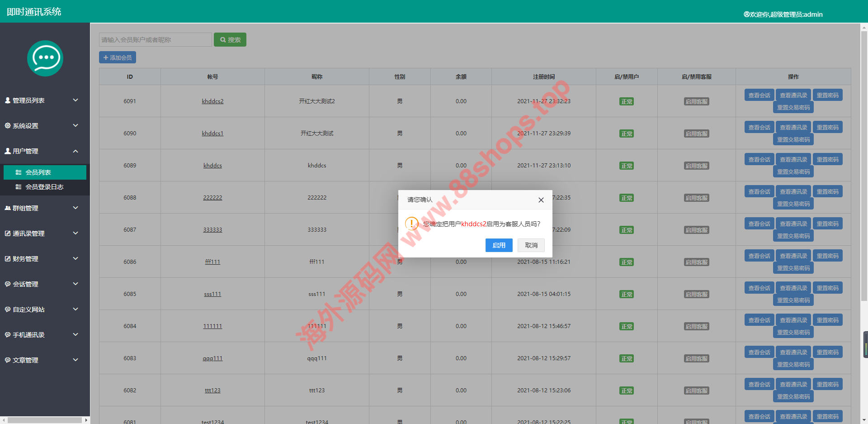Toggle 启用客服 for user khddcs1

tap(696, 133)
